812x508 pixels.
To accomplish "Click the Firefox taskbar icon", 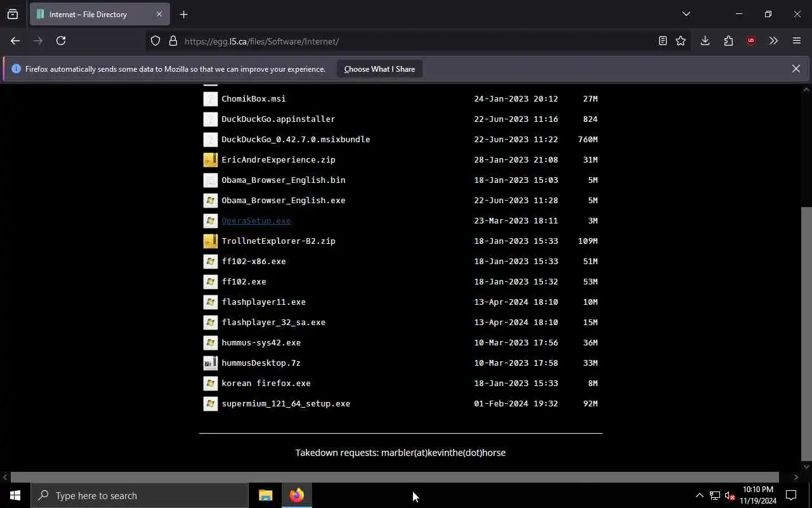I will [296, 496].
